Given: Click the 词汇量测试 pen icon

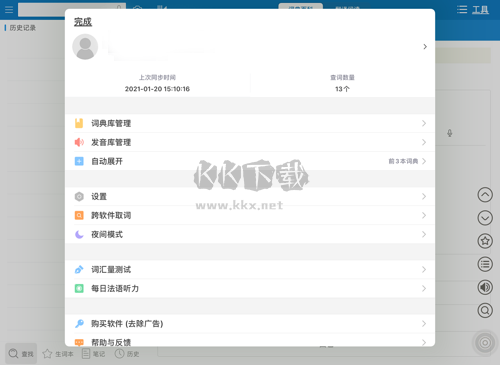Looking at the screenshot, I should [79, 269].
